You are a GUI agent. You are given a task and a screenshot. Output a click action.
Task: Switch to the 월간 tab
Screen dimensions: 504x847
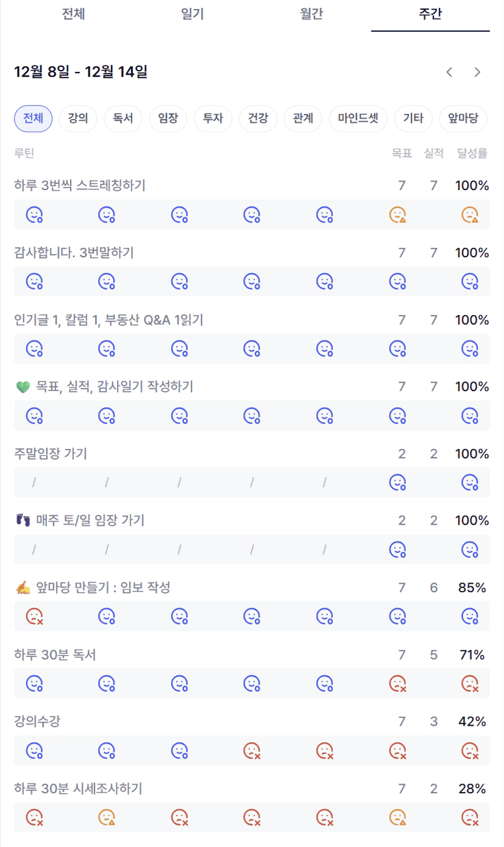click(311, 15)
